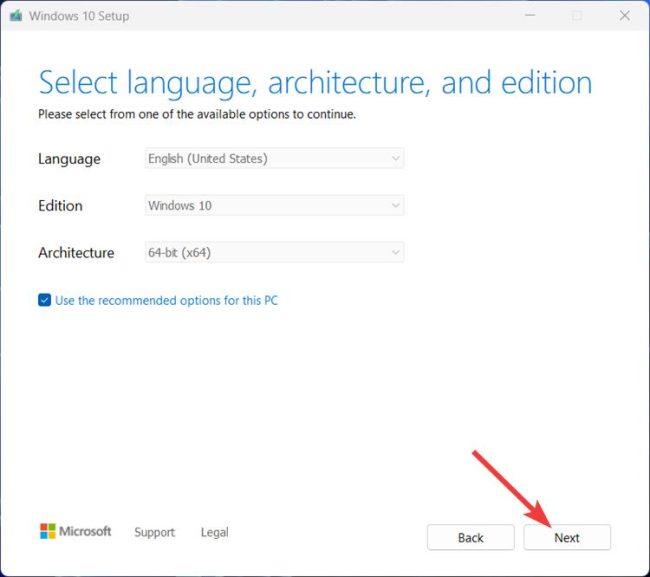Screen dimensions: 650x577
Task: Uncheck Use the recommended options checkbox
Action: [x=44, y=300]
